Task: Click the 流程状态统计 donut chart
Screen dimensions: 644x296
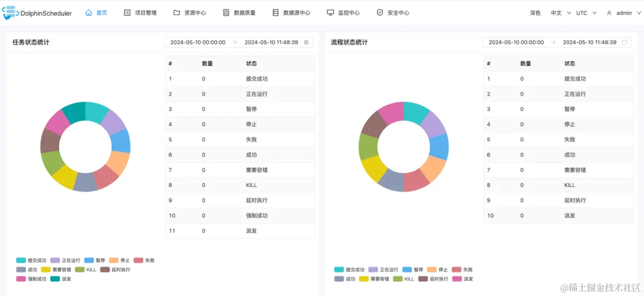Action: coord(404,147)
